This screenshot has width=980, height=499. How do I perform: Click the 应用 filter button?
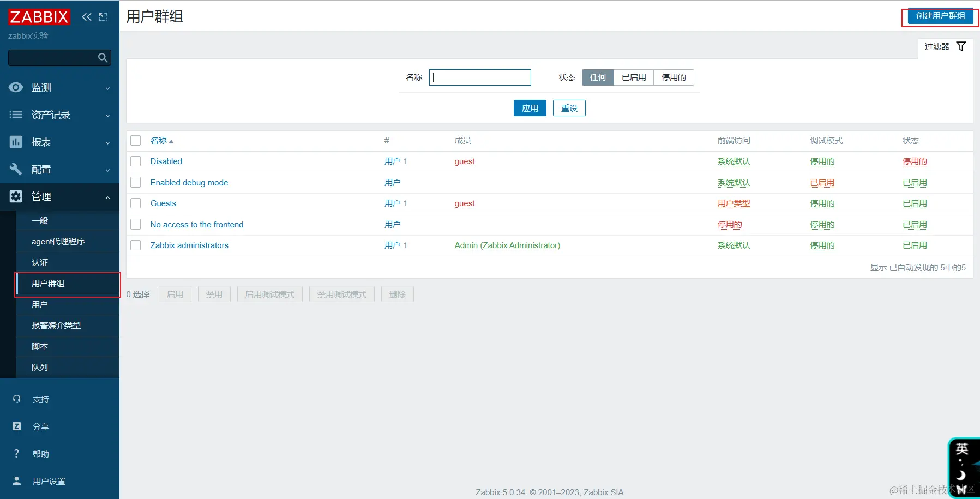530,108
